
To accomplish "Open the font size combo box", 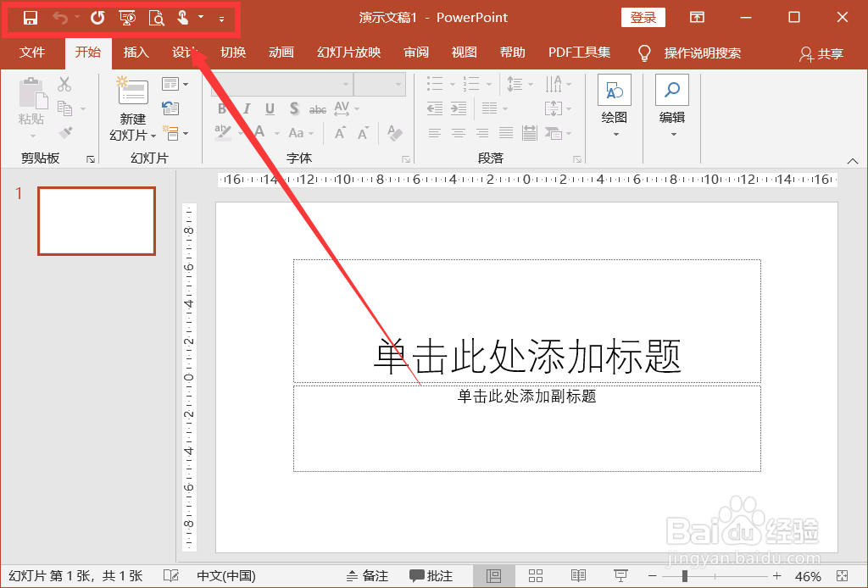I will [x=379, y=85].
